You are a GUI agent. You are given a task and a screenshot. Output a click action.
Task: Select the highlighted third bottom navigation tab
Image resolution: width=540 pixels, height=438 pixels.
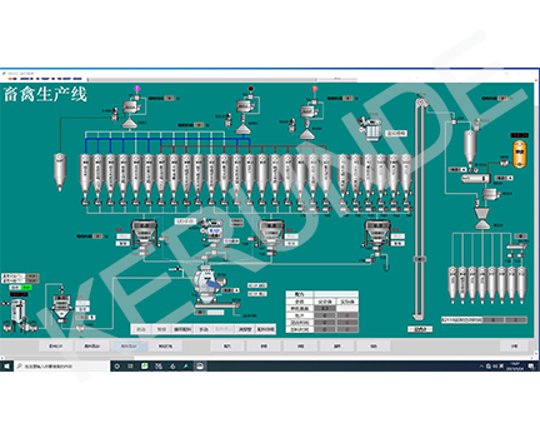pyautogui.click(x=128, y=346)
